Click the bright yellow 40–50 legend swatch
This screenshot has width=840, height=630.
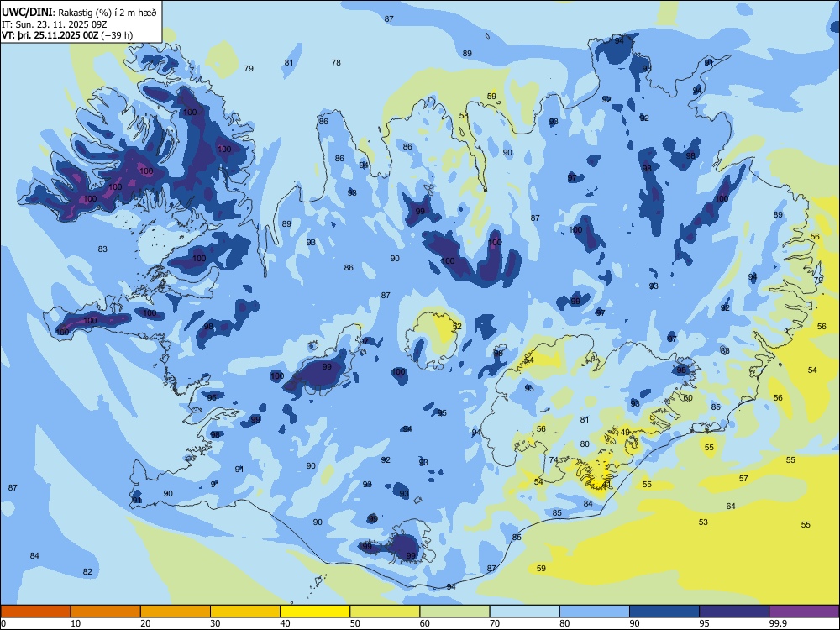[x=315, y=612]
